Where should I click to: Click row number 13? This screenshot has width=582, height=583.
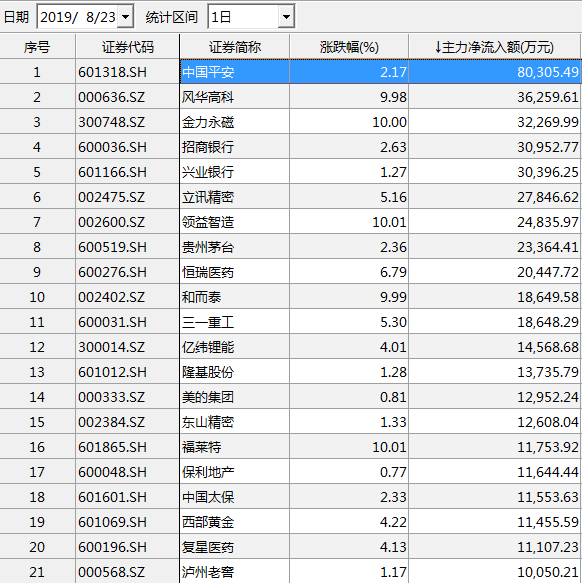coord(37,372)
